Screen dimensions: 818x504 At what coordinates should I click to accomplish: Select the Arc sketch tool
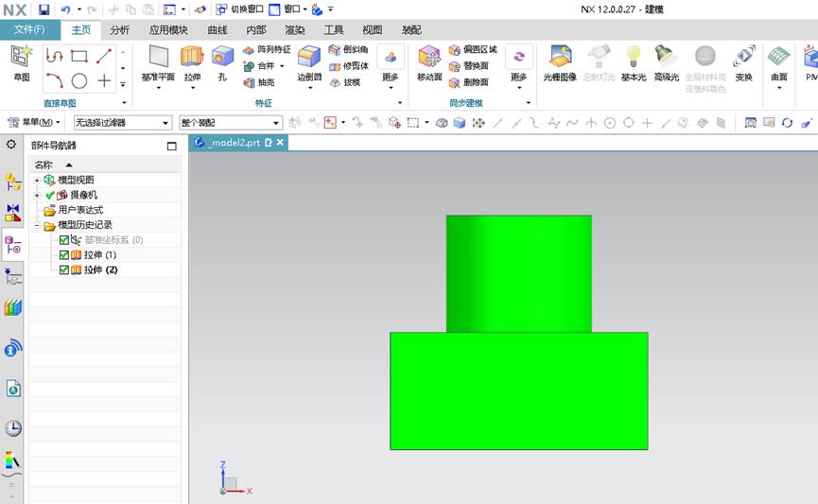pos(54,80)
